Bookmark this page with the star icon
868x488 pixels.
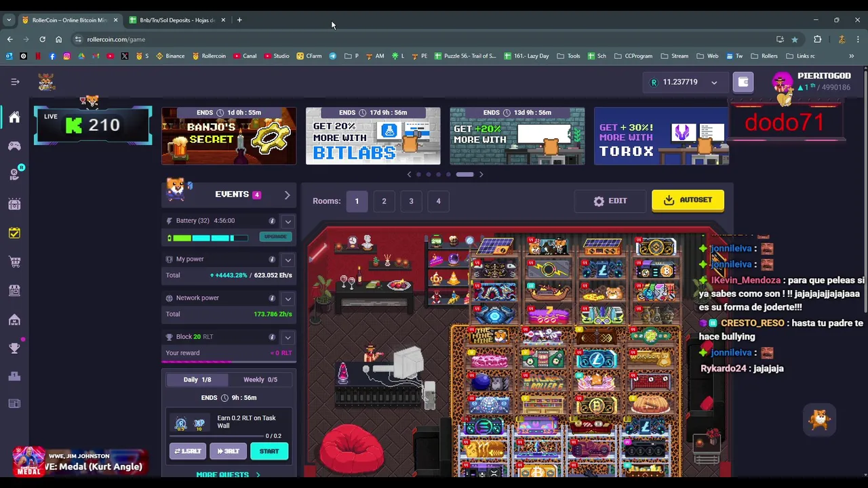795,39
